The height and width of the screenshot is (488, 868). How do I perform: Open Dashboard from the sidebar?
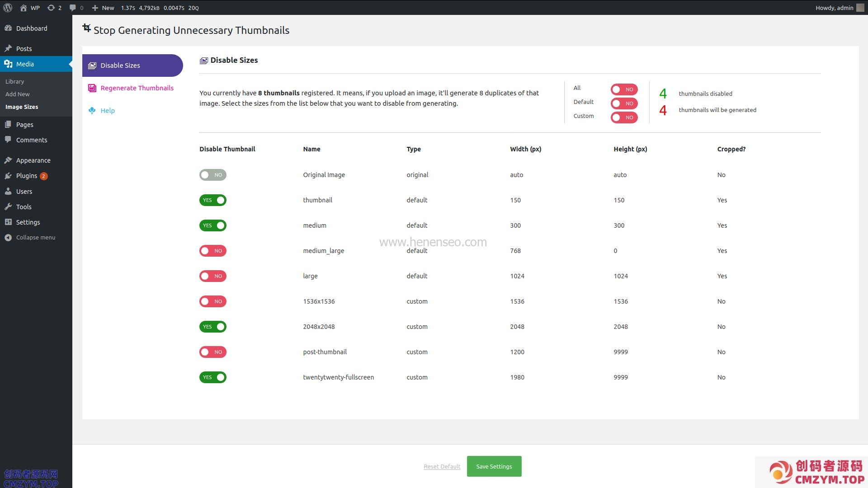(x=31, y=28)
